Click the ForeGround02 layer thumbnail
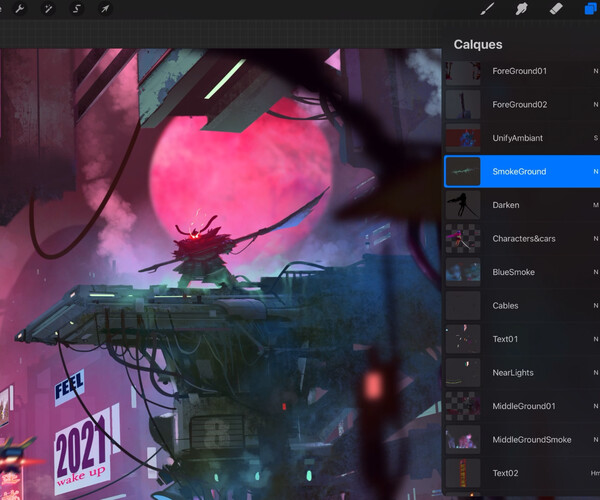This screenshot has width=600, height=500. tap(463, 104)
